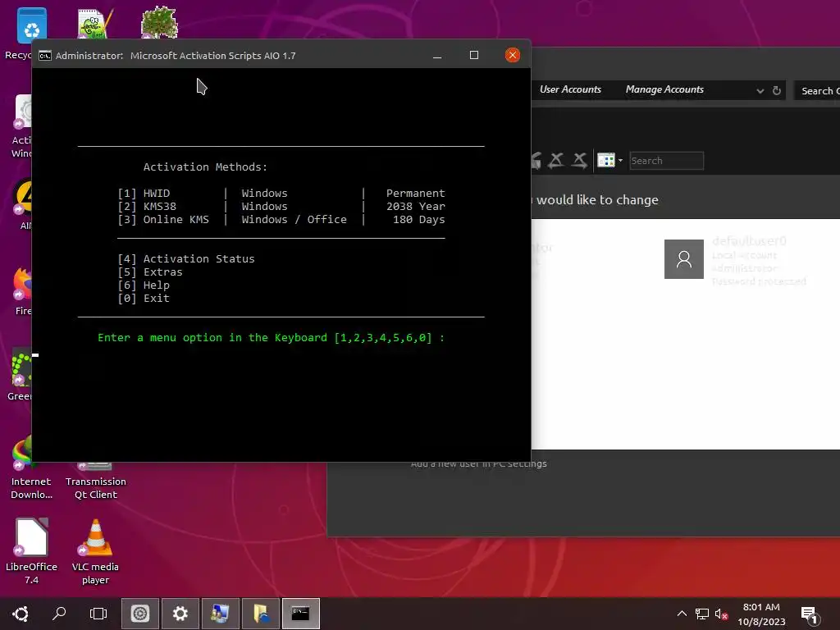
Task: Open File Explorer from the taskbar
Action: [x=260, y=614]
